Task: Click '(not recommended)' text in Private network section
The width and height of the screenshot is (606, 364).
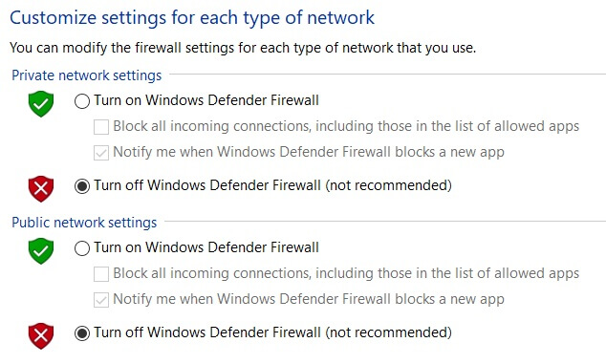Action: coord(388,185)
